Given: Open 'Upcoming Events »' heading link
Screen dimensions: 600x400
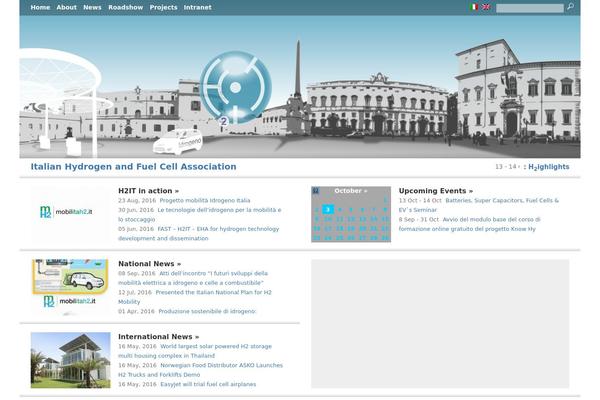Looking at the screenshot, I should [436, 191].
